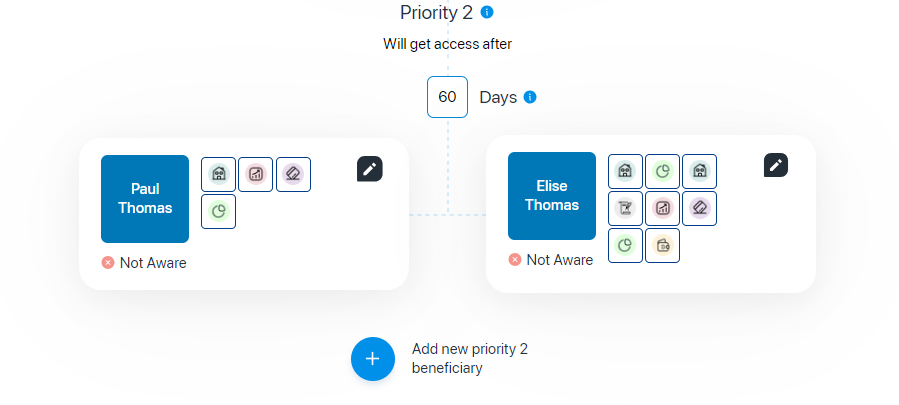Click Not Aware status under Elise Thomas

(x=550, y=260)
